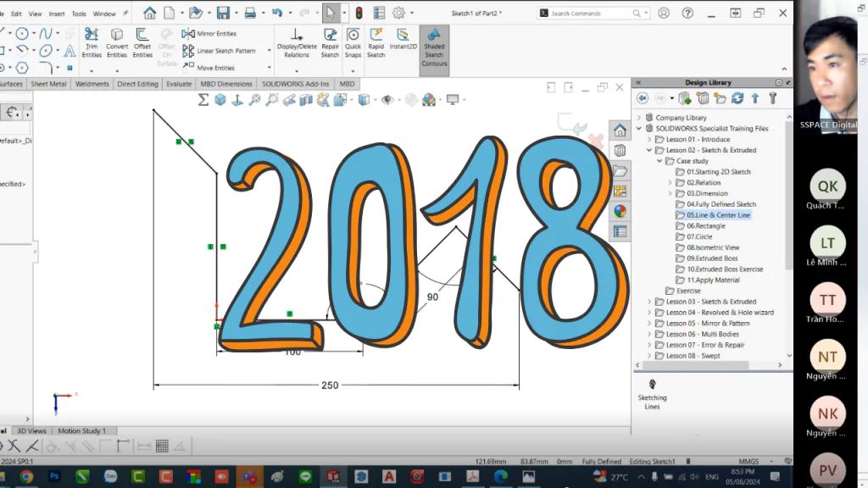Select Move Entities tool
The height and width of the screenshot is (488, 868).
point(209,68)
